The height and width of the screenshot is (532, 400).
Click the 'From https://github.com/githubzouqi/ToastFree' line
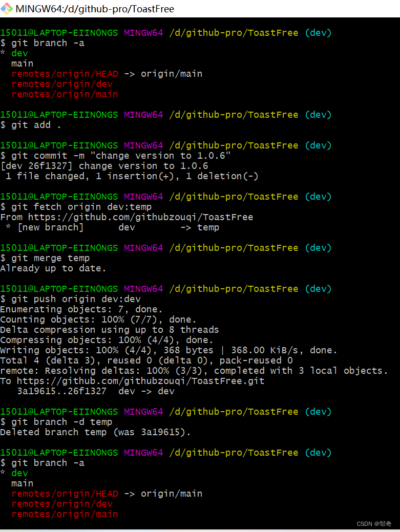[127, 217]
